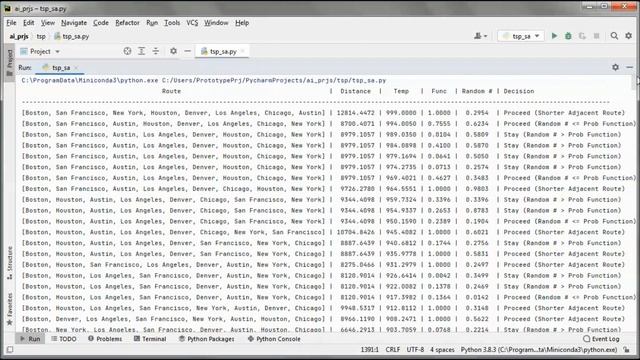Open Run panel settings gear
This screenshot has width=640, height=360.
(x=616, y=67)
